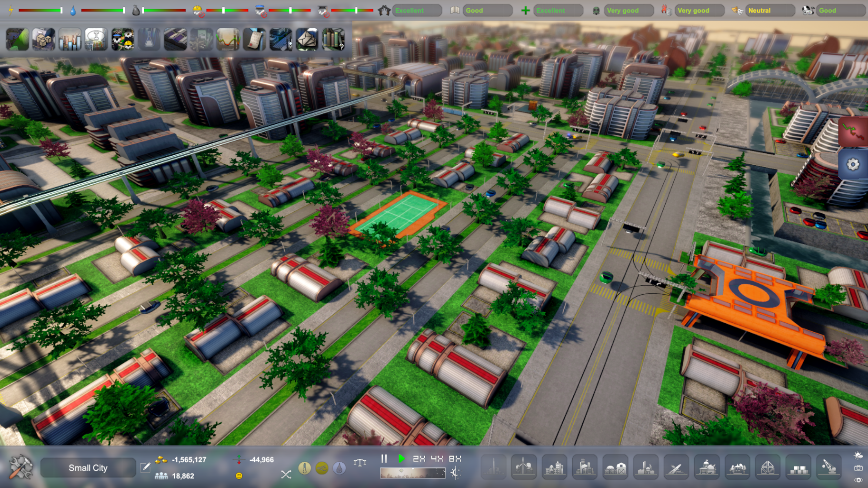Toggle the wind overlay button
Viewport: 868px width, 488px height.
click(x=322, y=468)
